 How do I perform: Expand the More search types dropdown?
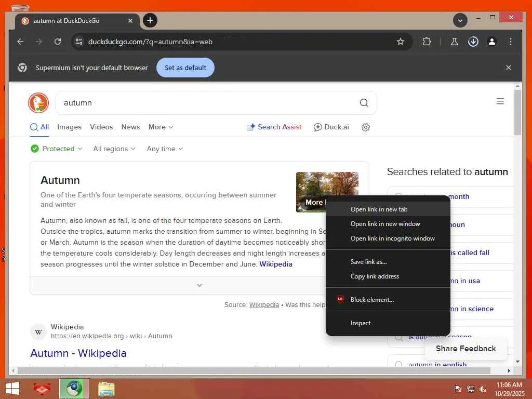coord(161,127)
